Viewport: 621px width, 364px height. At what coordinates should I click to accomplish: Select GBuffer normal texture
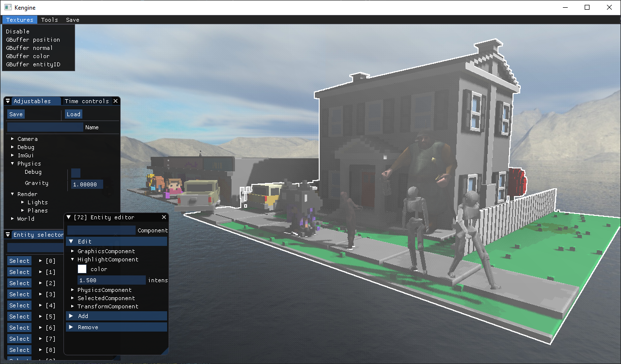[x=29, y=48]
